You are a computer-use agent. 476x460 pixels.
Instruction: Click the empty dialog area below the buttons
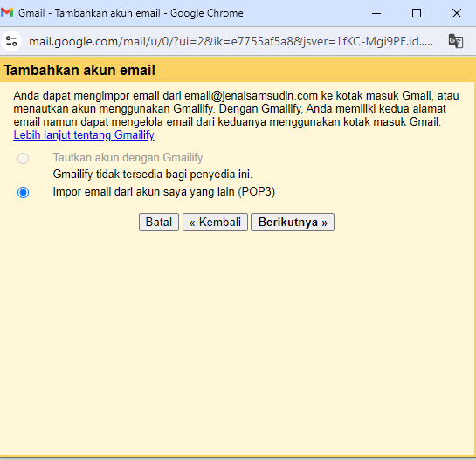[238, 343]
